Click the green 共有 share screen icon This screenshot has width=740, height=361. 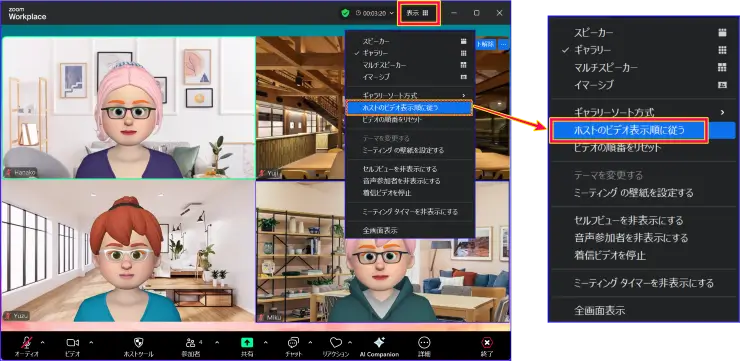(x=247, y=343)
